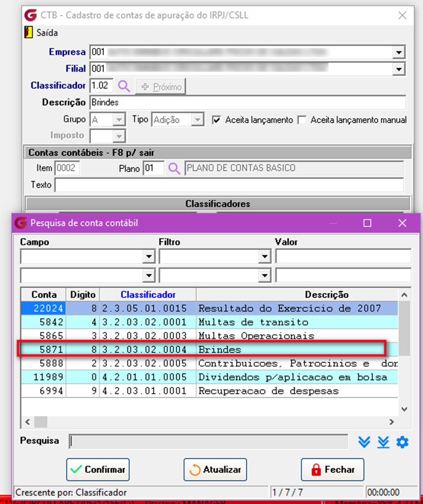Click the Saída exit door icon

coord(28,33)
